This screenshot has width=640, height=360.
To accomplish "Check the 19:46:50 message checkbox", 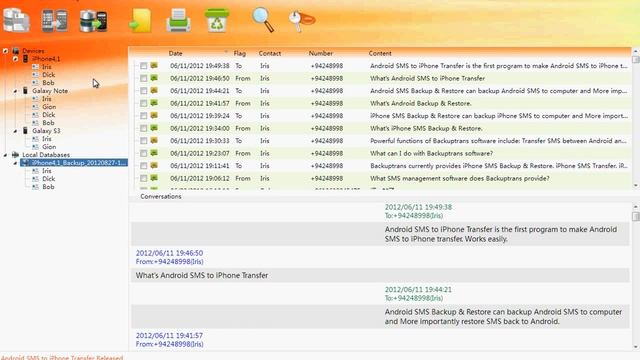I will coord(143,78).
